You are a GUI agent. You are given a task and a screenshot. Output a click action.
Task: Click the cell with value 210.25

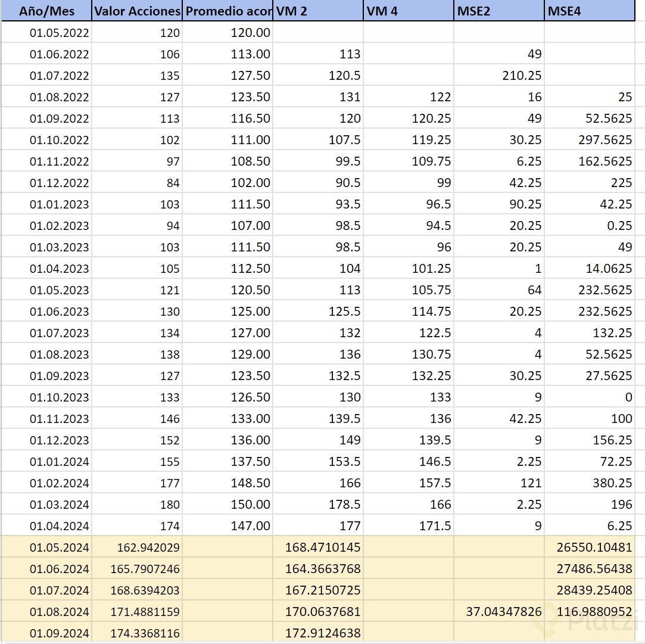pyautogui.click(x=499, y=76)
